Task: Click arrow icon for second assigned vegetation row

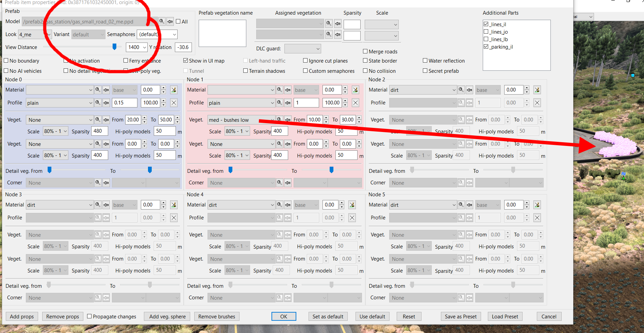Action: click(337, 34)
